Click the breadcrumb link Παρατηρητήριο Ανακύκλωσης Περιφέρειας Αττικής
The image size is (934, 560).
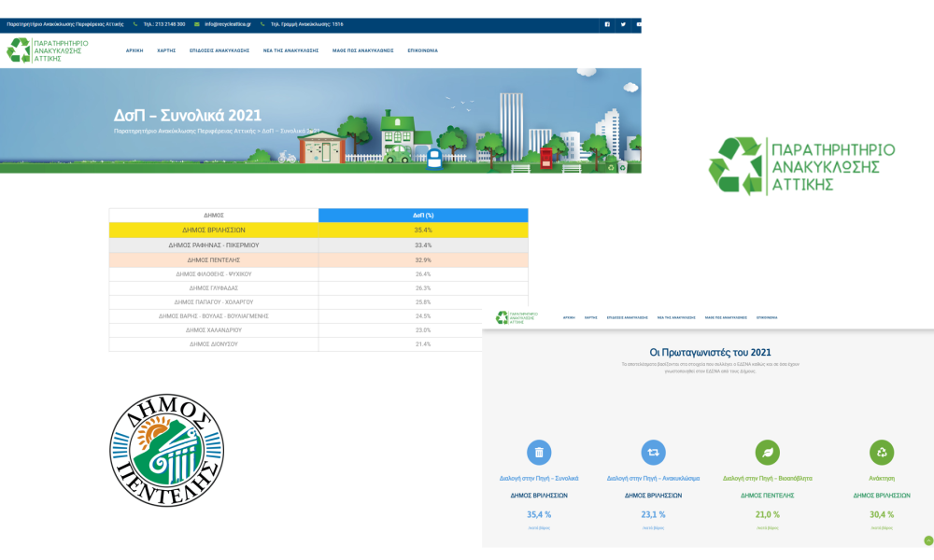tap(184, 131)
